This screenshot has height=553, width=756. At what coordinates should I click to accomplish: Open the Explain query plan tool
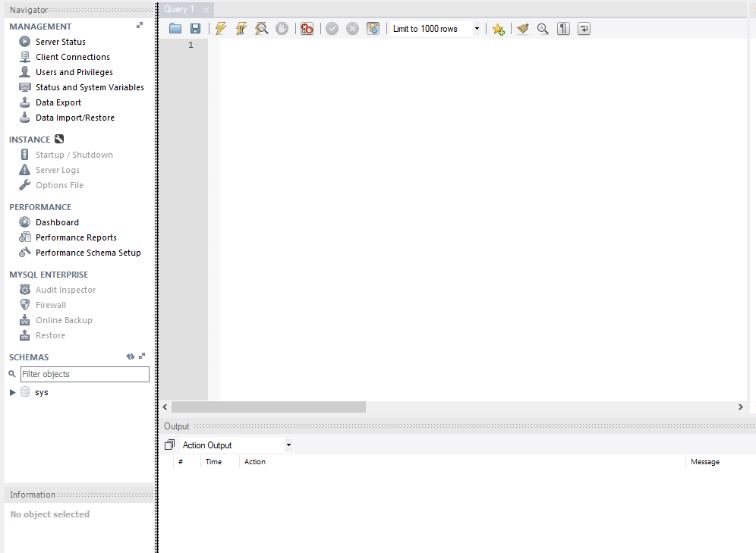click(262, 28)
